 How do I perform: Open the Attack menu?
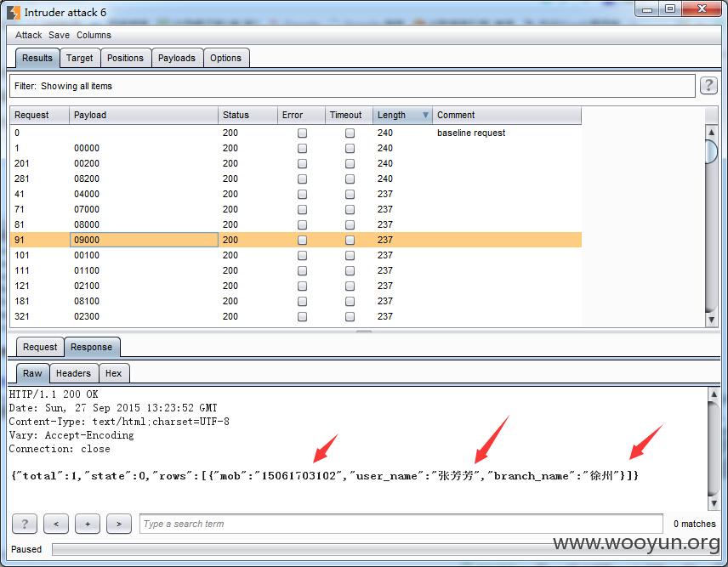[x=28, y=35]
